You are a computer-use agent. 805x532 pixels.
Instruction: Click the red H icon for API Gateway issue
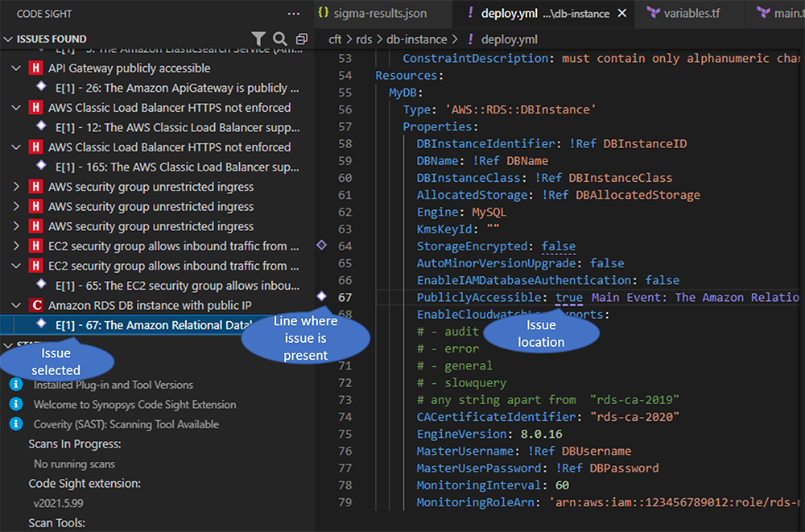click(35, 68)
